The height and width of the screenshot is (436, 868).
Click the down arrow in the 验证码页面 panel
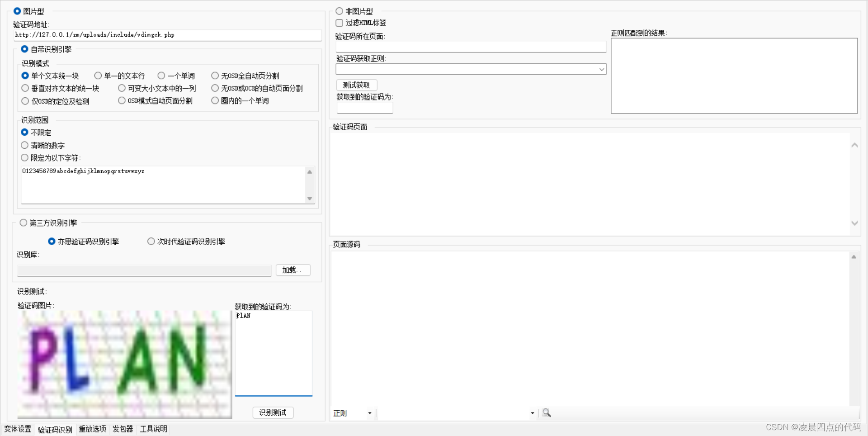[x=854, y=223]
